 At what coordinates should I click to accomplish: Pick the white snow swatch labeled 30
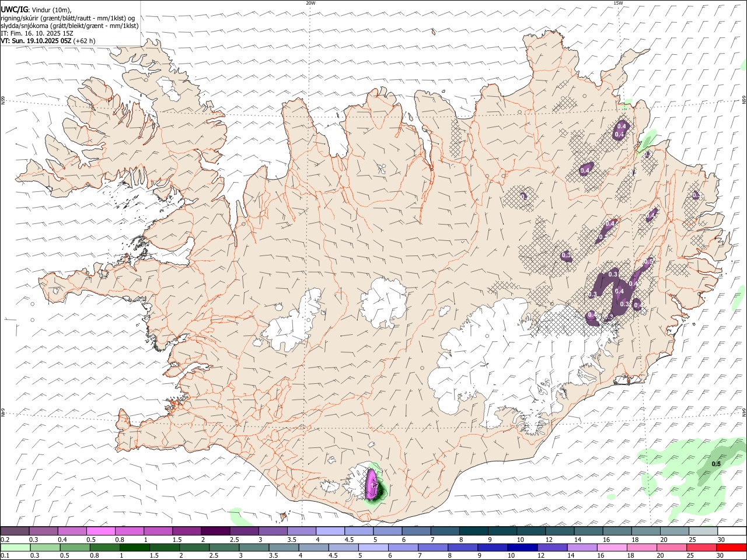pyautogui.click(x=732, y=531)
